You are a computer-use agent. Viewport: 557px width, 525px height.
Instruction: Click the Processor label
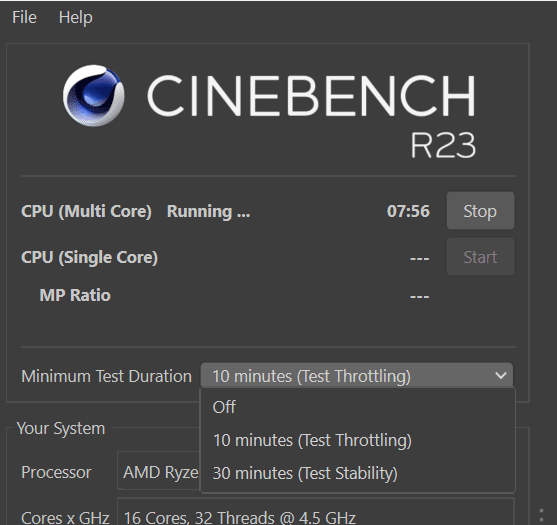(x=56, y=472)
